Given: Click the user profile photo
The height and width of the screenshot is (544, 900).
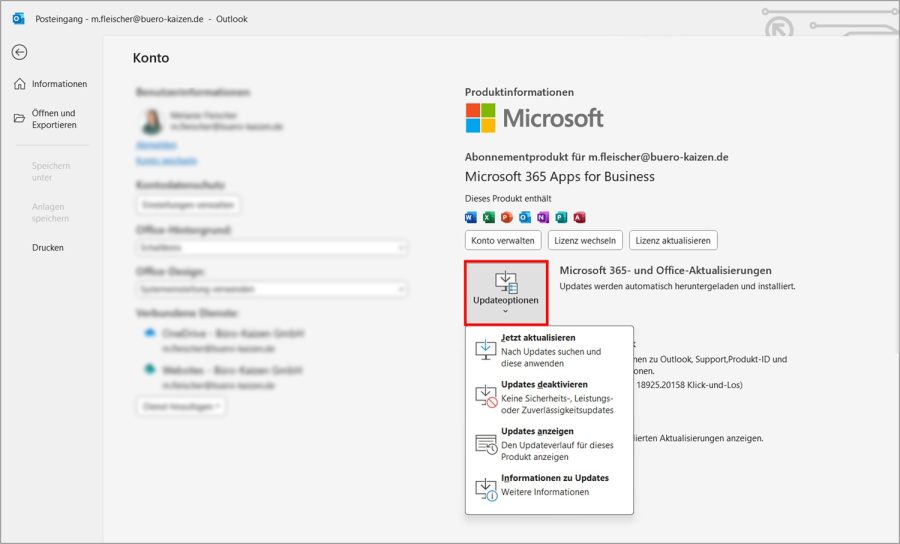Looking at the screenshot, I should coord(152,121).
